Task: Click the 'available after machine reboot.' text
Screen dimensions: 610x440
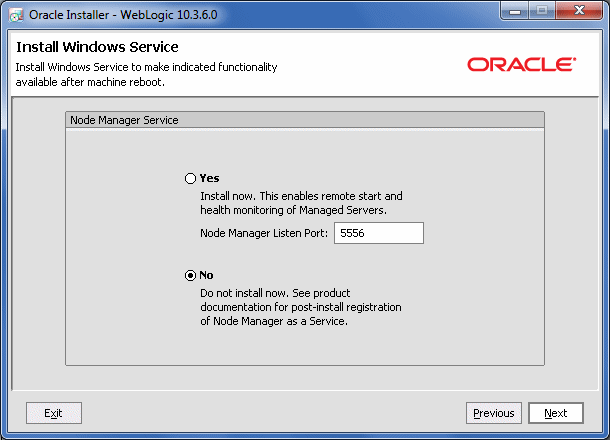Action: 90,82
